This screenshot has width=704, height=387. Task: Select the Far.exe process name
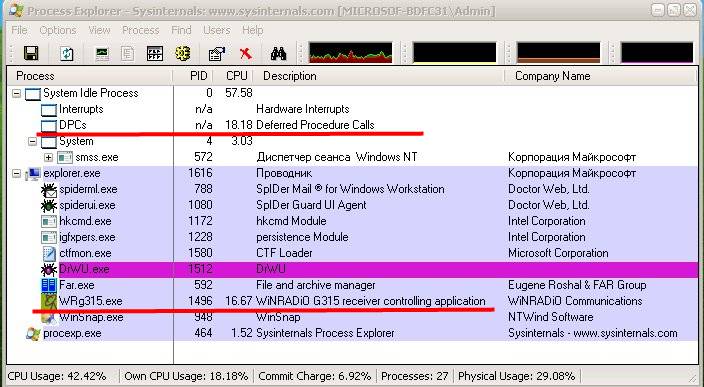[77, 285]
